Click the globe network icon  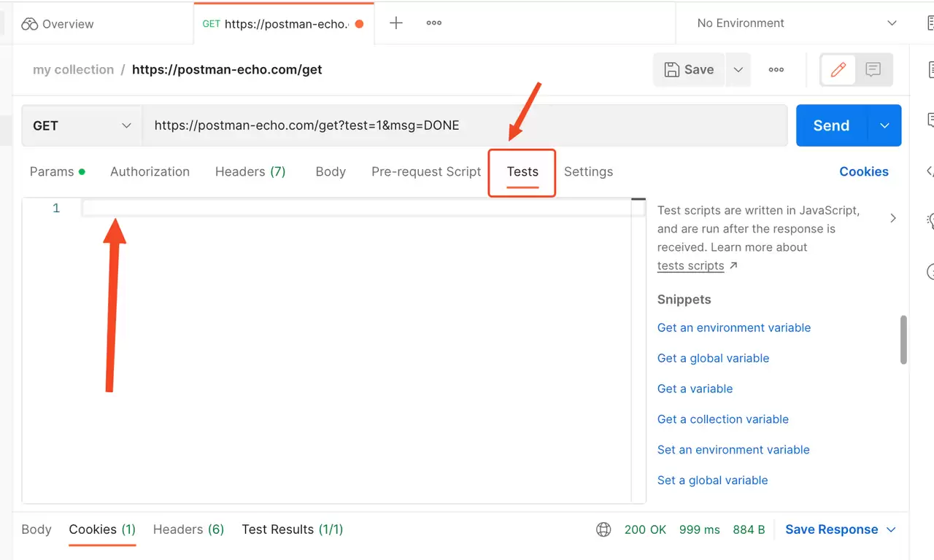pos(603,530)
